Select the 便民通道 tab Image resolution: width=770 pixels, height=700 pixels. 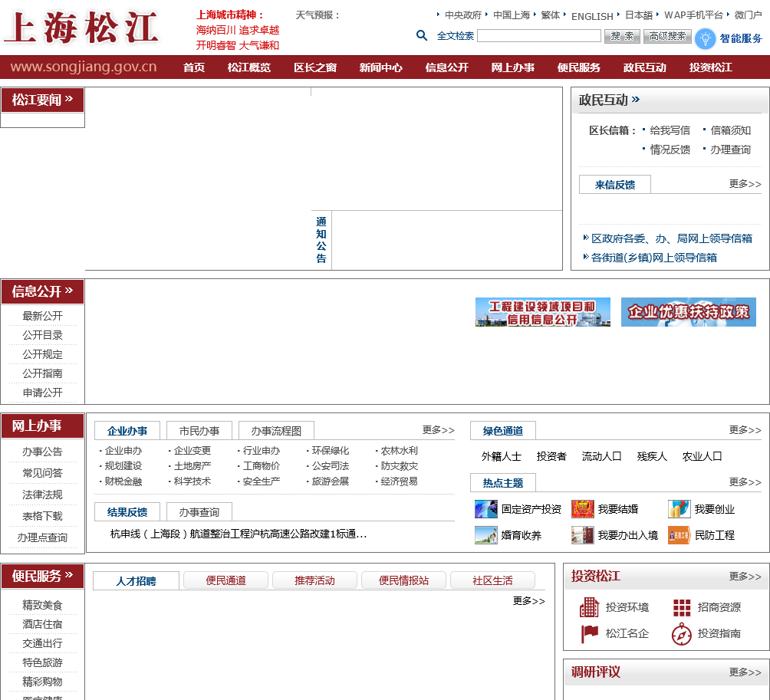(226, 580)
